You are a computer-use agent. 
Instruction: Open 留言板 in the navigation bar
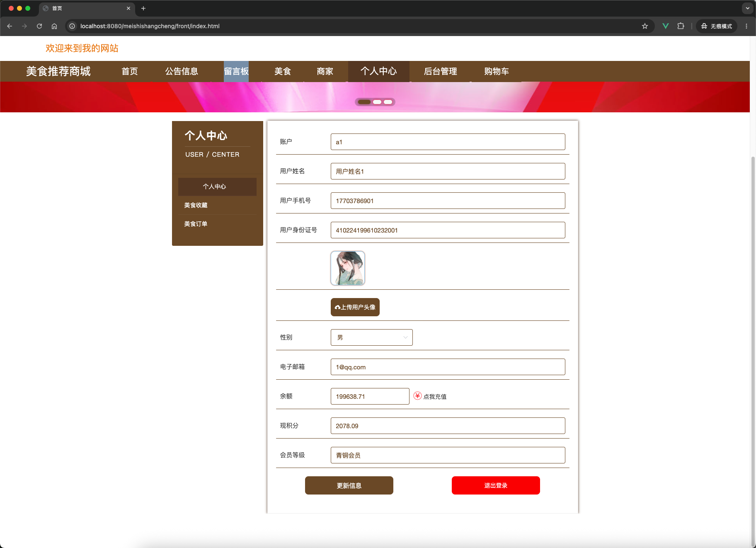click(x=236, y=71)
